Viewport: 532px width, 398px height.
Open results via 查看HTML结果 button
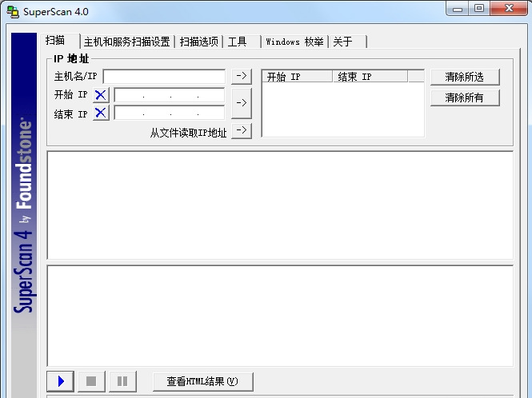pyautogui.click(x=203, y=382)
